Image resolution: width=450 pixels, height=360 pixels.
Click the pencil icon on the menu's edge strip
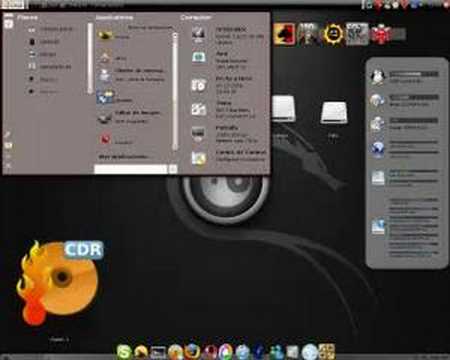[8, 135]
